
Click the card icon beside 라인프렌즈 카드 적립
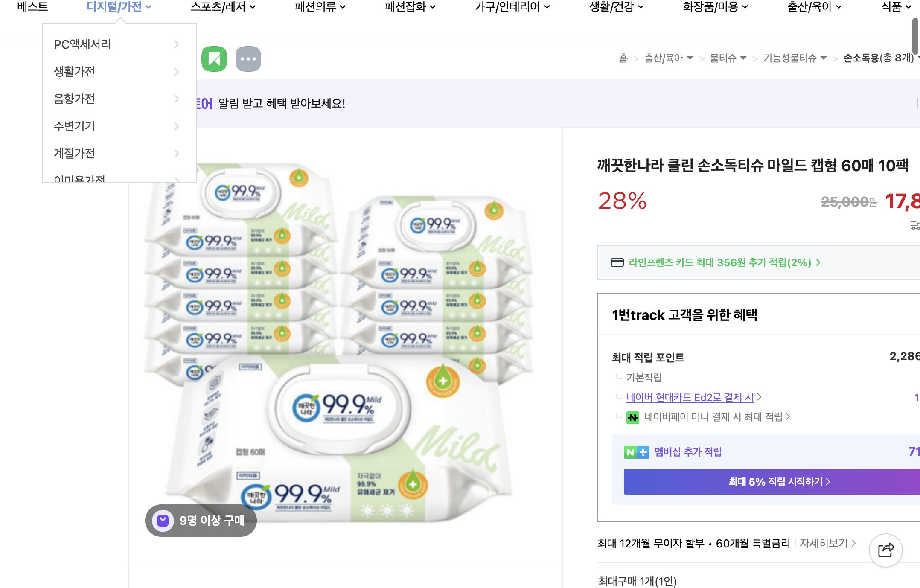tap(617, 263)
